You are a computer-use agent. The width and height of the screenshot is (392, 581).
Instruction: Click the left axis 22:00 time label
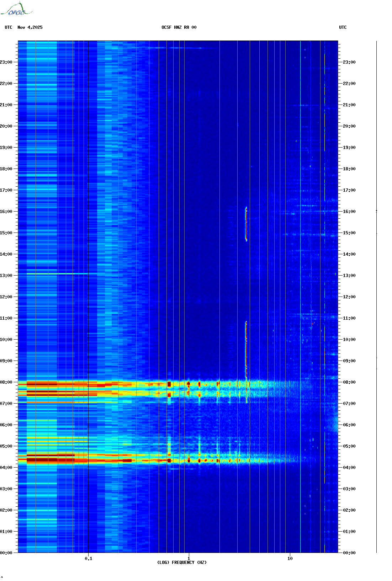(x=6, y=84)
